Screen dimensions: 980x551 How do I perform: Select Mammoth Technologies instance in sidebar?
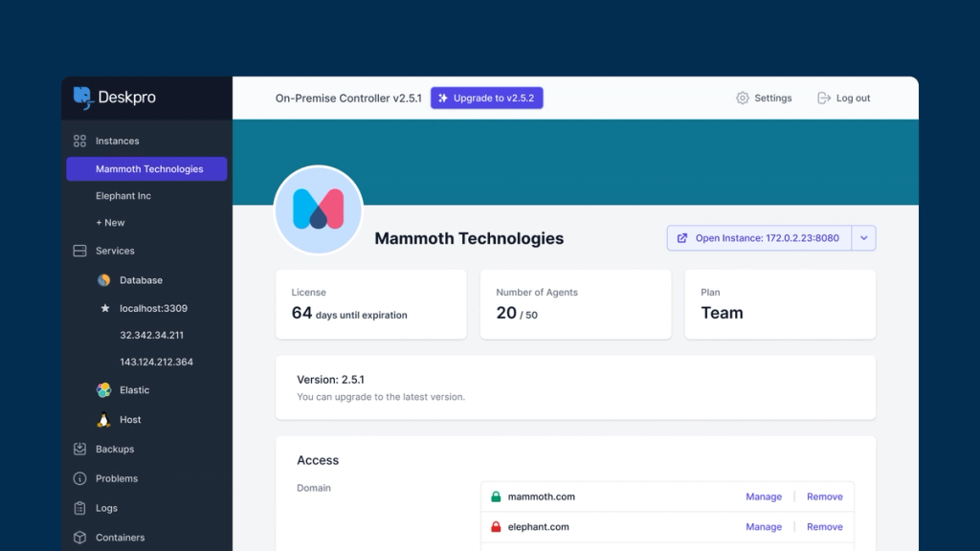(146, 168)
